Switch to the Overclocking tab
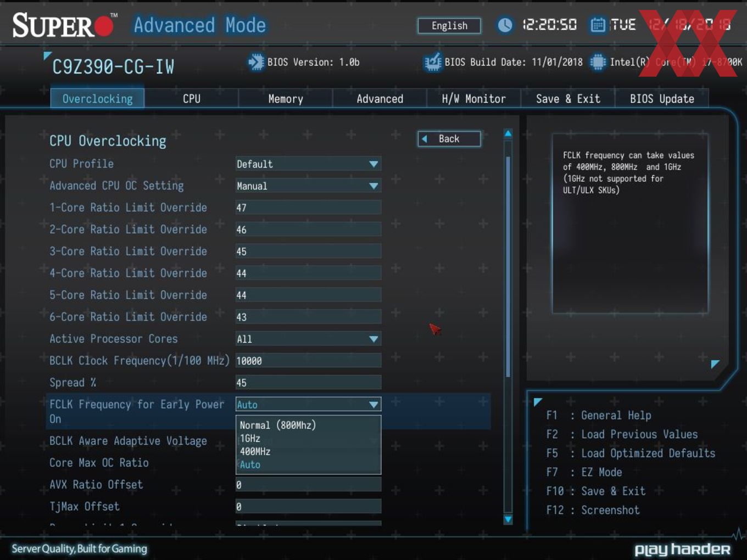 pos(97,99)
